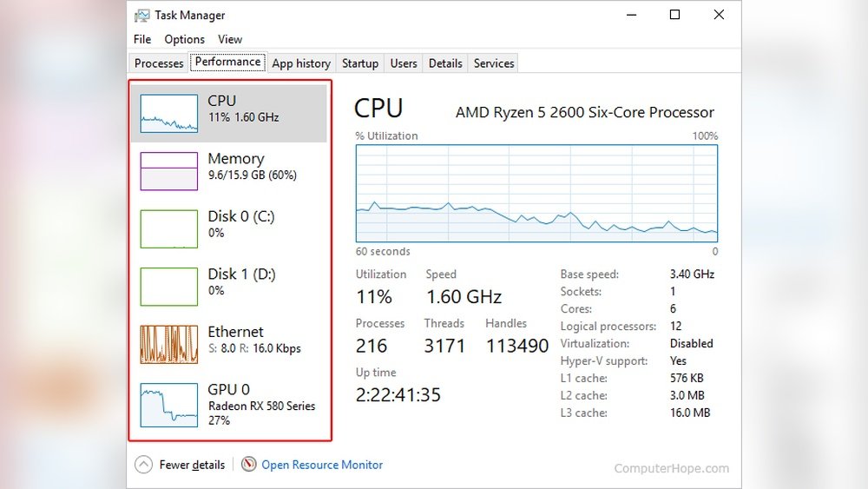Select GPU 0 Radeon RX 580 graph
The height and width of the screenshot is (489, 868).
(x=168, y=405)
